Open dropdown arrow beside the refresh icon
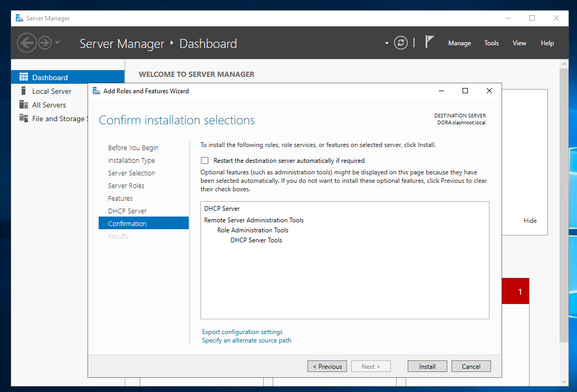The width and height of the screenshot is (577, 392). (387, 43)
